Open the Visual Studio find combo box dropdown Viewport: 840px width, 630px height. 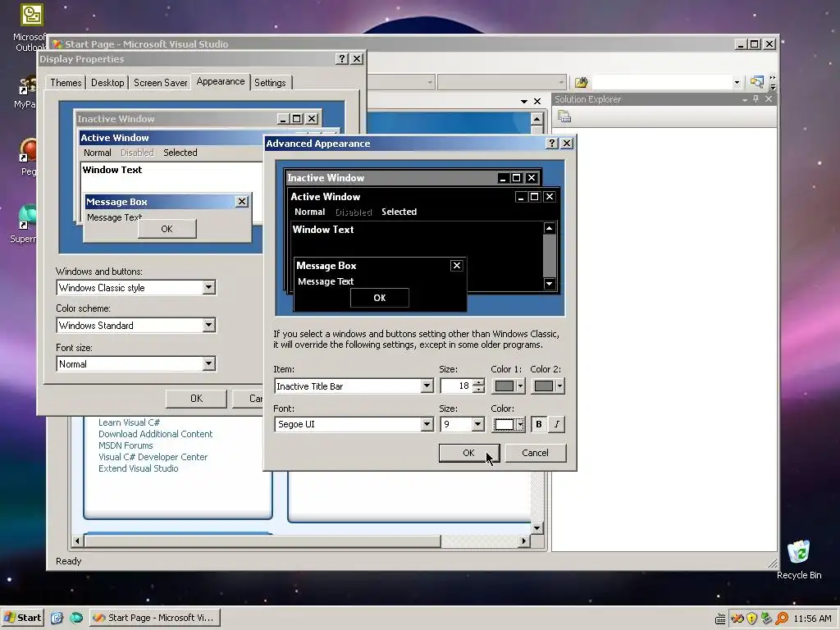(x=737, y=83)
